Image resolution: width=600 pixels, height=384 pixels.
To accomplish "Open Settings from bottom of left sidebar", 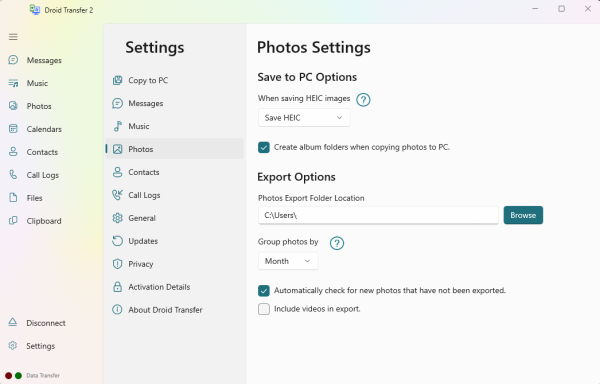I will 41,346.
